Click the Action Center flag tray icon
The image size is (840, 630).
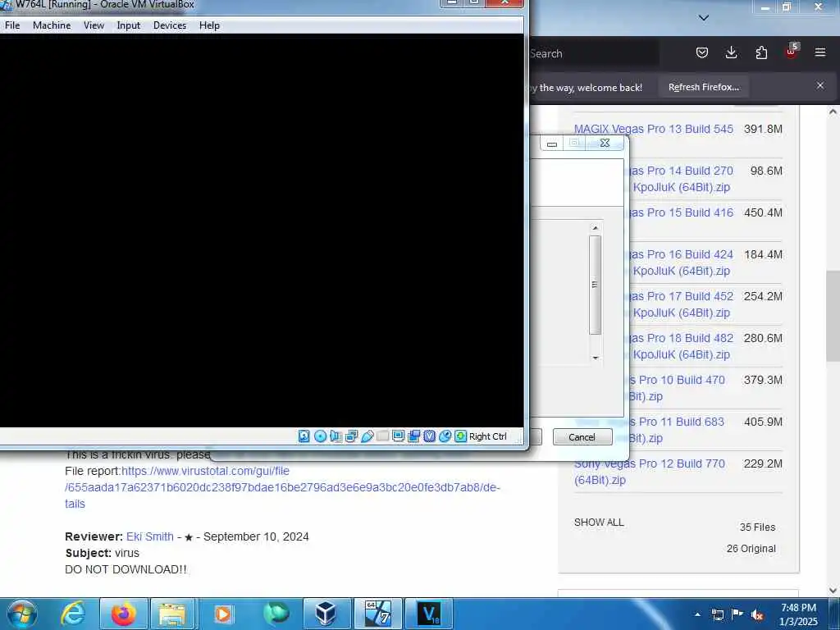pos(737,614)
